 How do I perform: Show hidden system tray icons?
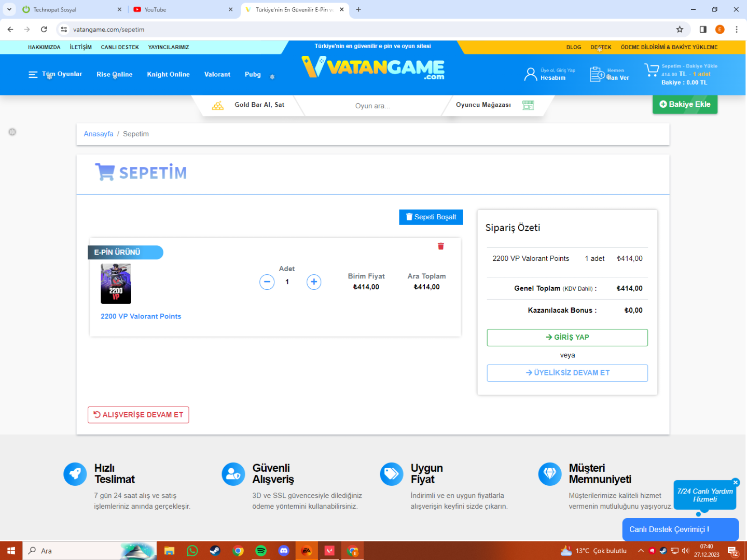[641, 551]
